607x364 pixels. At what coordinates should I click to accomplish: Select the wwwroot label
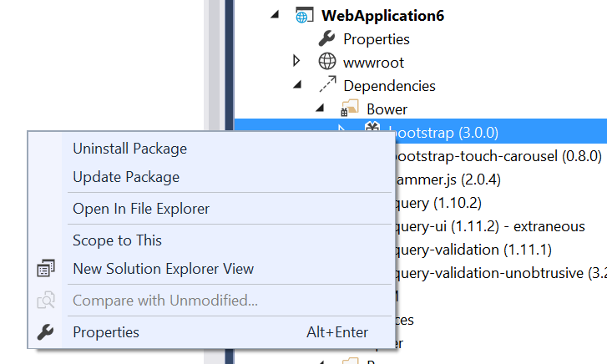coord(373,63)
